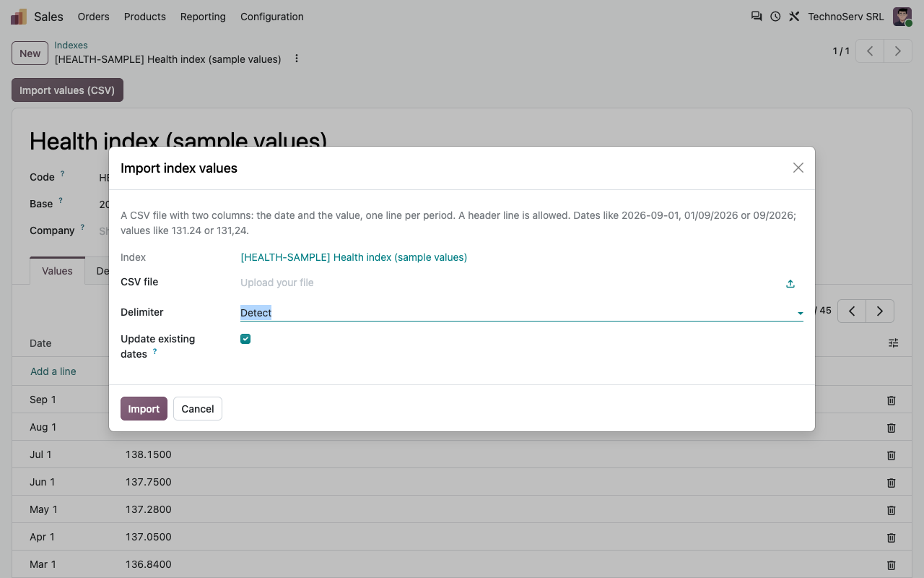Screen dimensions: 924x578
Task: Open the column settings adjust icon
Action: 894,343
